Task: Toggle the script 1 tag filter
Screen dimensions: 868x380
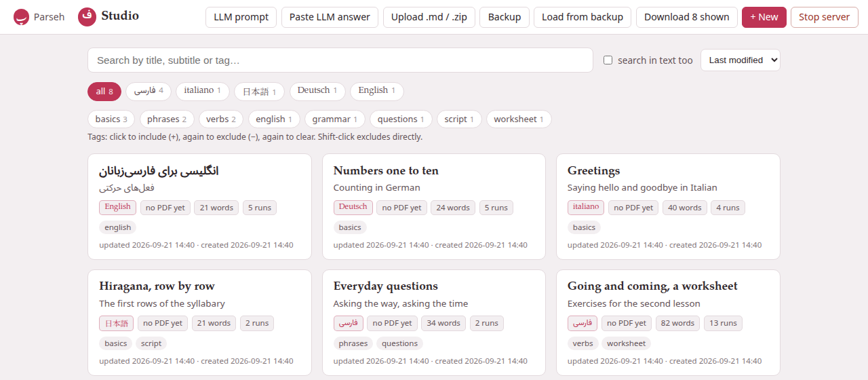Action: (x=459, y=119)
